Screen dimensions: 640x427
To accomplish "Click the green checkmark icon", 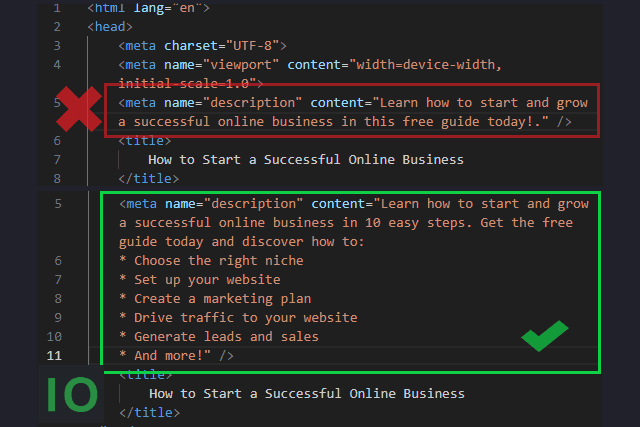I will coord(544,336).
